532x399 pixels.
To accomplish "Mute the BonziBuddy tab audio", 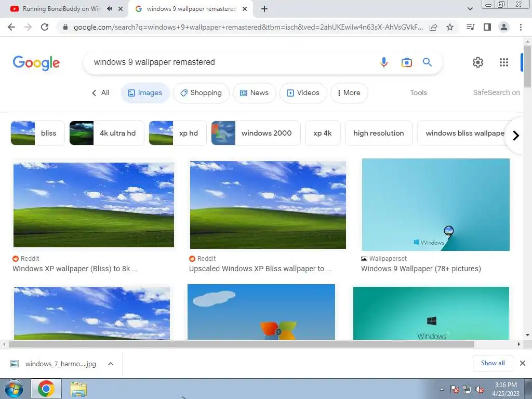I will [109, 9].
